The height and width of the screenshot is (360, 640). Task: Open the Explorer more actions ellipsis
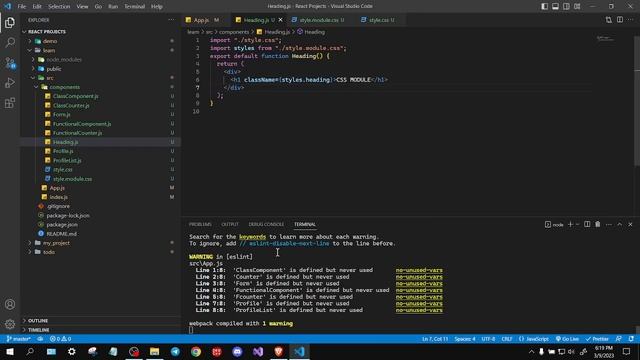[x=171, y=20]
